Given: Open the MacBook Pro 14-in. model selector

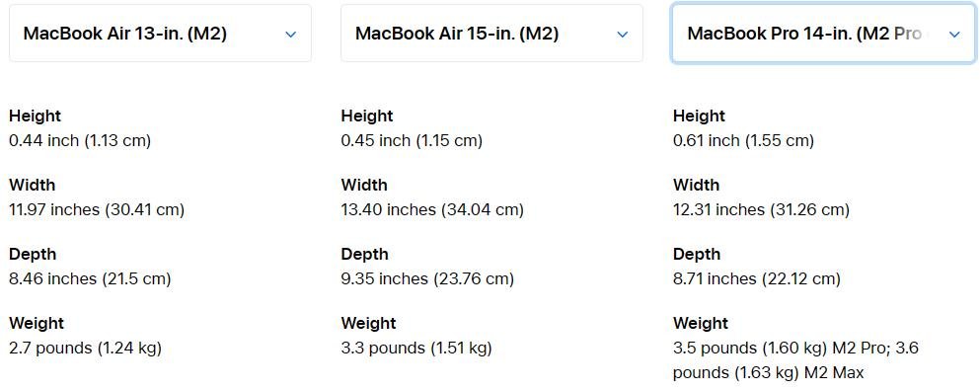Looking at the screenshot, I should click(x=823, y=34).
